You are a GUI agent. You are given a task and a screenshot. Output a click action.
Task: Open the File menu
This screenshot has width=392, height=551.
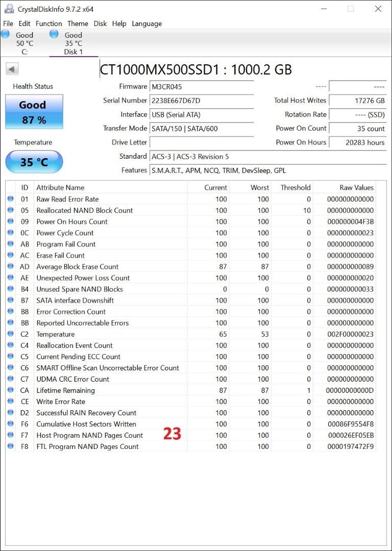[8, 23]
